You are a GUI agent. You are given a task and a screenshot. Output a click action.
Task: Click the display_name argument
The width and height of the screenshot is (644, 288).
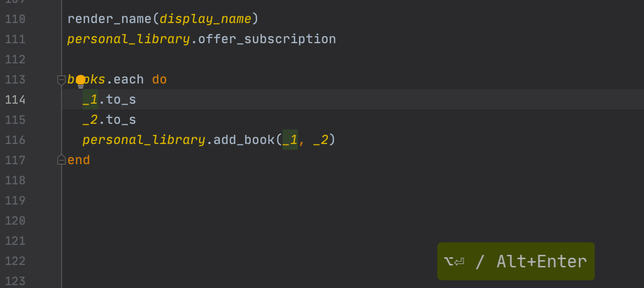(205, 19)
